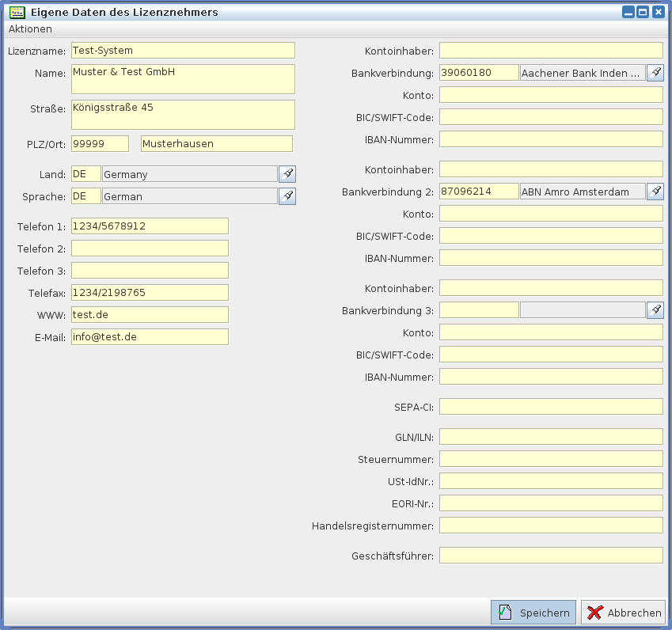Open bank lookup for Bankverbindung 3
672x630 pixels.
[655, 310]
